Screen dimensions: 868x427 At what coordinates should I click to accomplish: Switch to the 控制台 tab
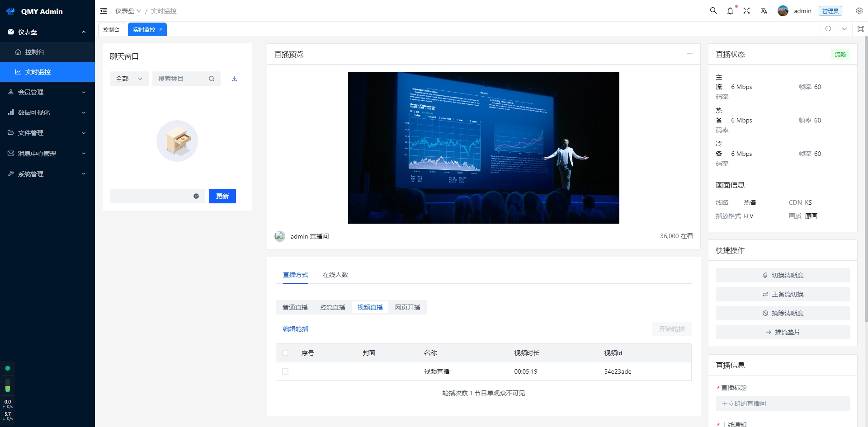[x=111, y=29]
